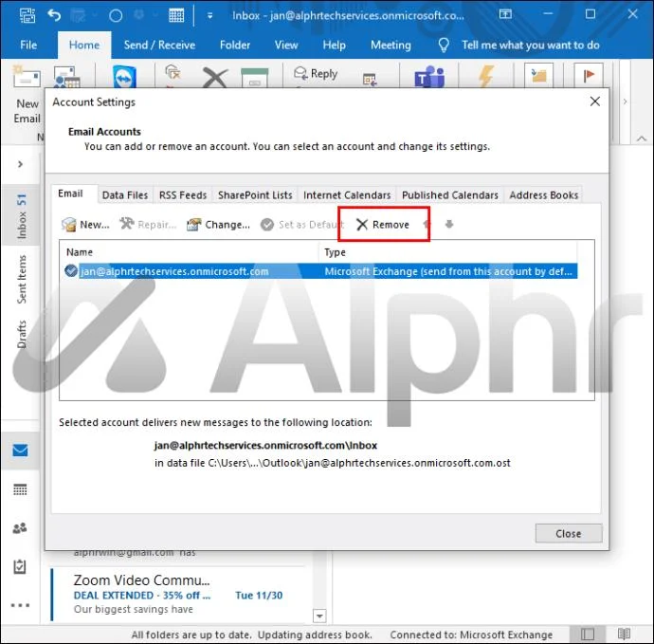This screenshot has height=644, width=654.
Task: Click the Undo icon in the title bar
Action: 54,15
